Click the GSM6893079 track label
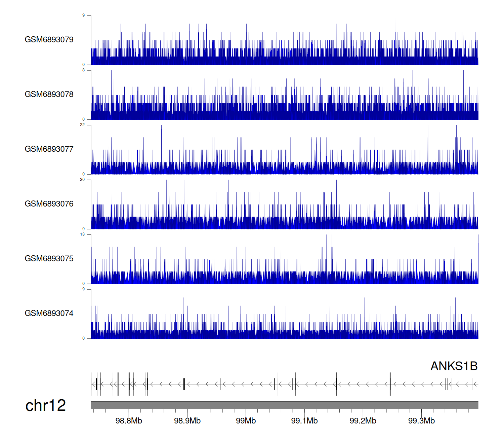504x444 pixels. [x=49, y=40]
